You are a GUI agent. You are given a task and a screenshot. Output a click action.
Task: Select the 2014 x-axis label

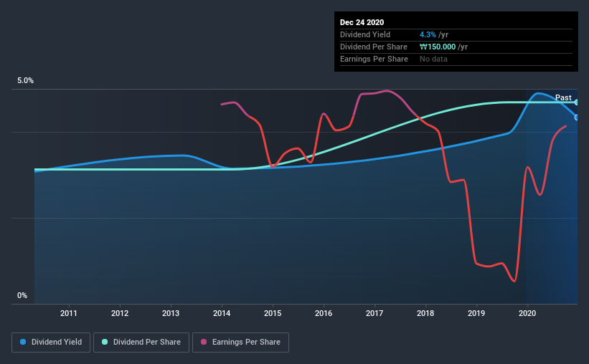point(222,313)
